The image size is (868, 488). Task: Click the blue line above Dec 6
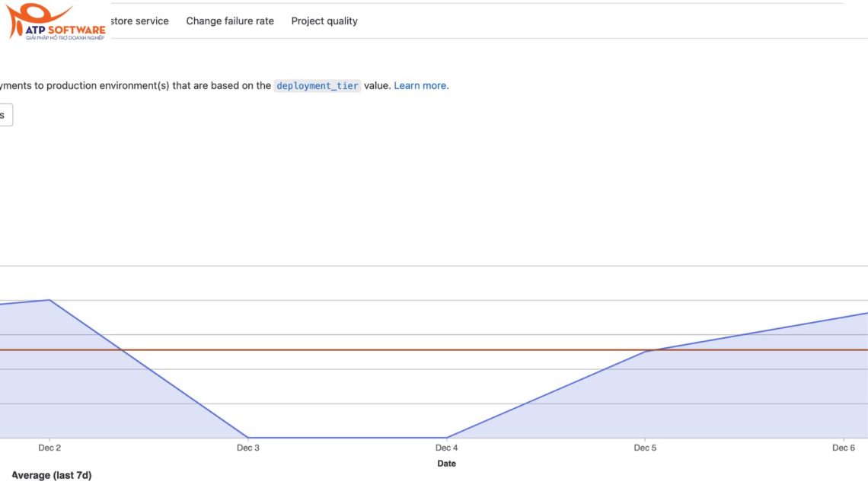(844, 317)
